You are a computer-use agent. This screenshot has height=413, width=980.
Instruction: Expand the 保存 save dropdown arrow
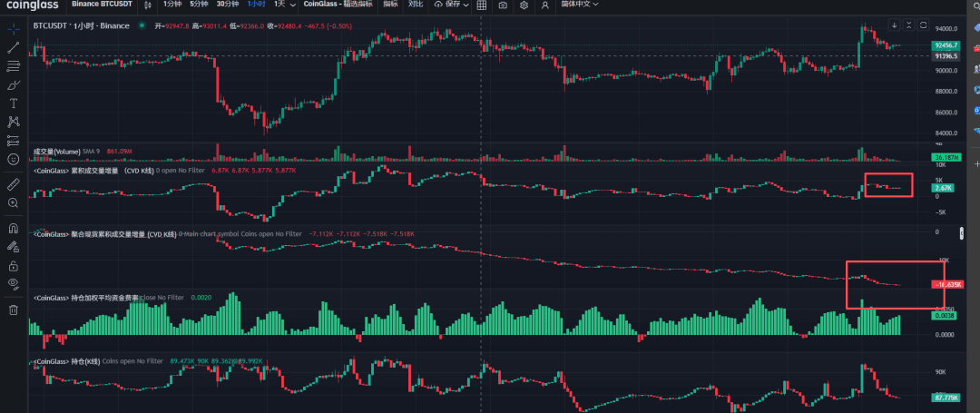466,5
